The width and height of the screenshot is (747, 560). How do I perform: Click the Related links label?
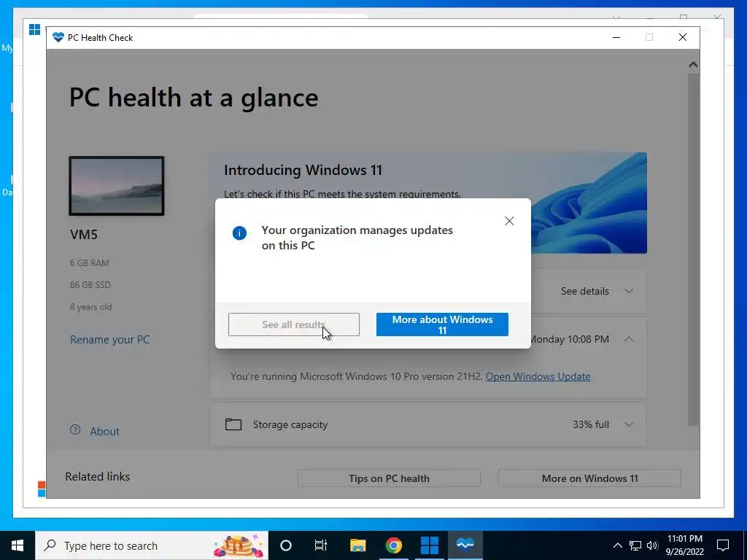pos(97,477)
